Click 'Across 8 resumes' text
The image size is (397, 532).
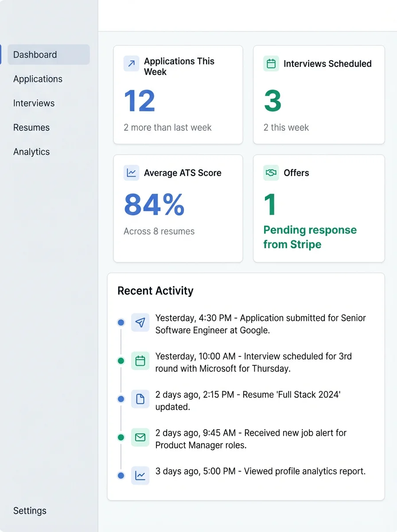[159, 231]
